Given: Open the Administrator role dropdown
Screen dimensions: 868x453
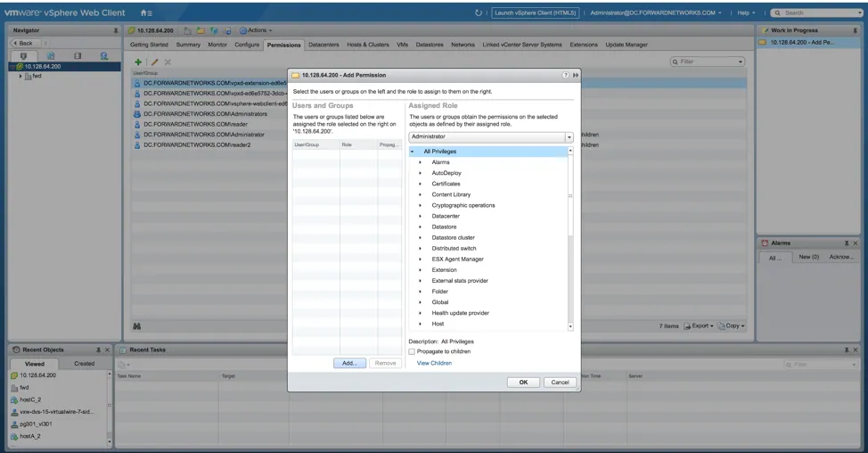Looking at the screenshot, I should point(569,136).
